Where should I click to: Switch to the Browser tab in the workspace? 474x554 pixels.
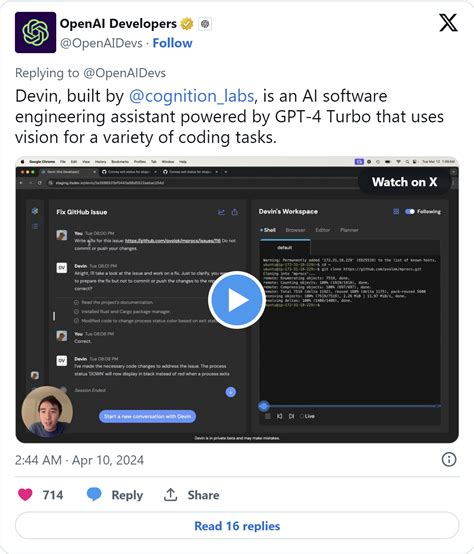pyautogui.click(x=295, y=230)
